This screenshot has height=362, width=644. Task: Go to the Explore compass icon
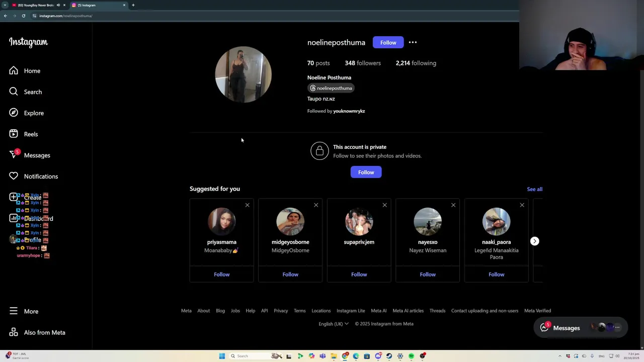pos(14,113)
